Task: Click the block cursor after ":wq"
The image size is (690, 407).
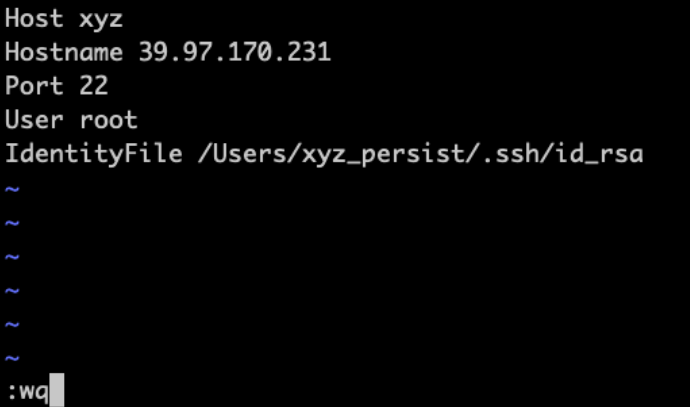Action: click(57, 389)
